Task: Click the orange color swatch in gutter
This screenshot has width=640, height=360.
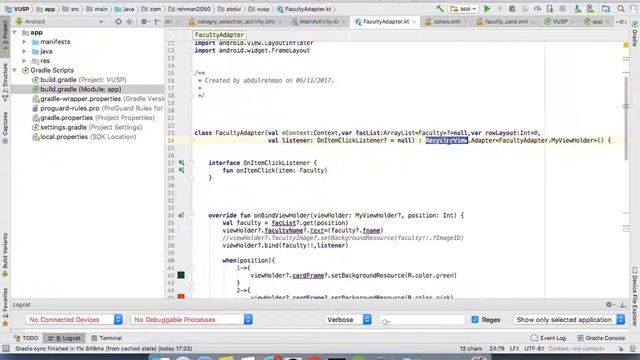Action: click(181, 296)
